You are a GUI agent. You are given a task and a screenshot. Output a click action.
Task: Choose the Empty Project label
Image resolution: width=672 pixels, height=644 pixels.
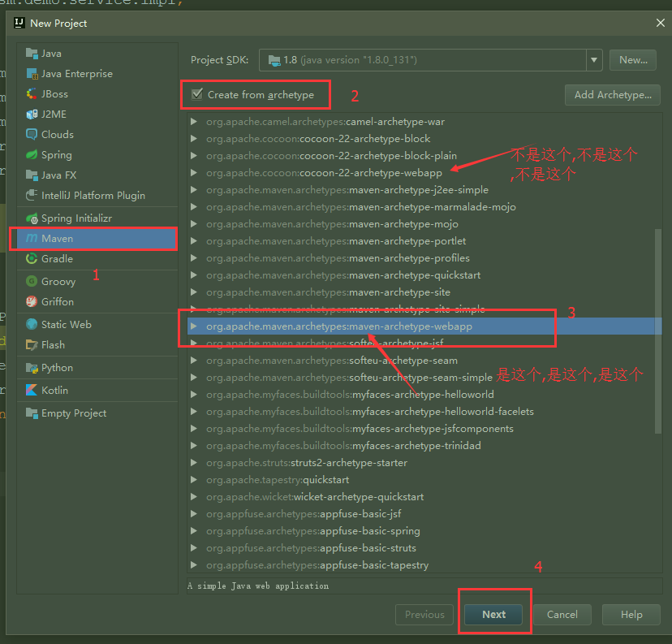click(x=74, y=413)
